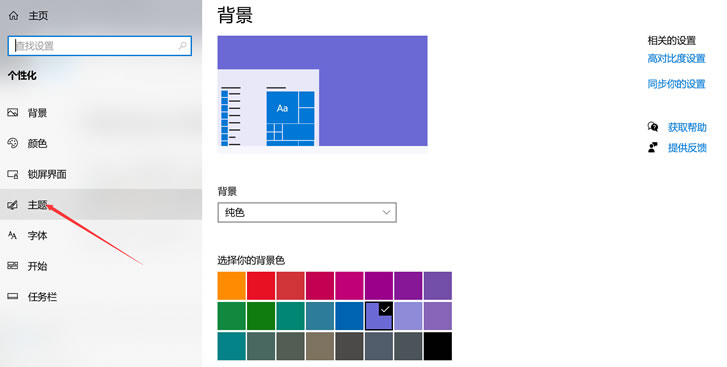Click the 字体 font icon
Image resolution: width=727 pixels, height=367 pixels.
pyautogui.click(x=13, y=235)
